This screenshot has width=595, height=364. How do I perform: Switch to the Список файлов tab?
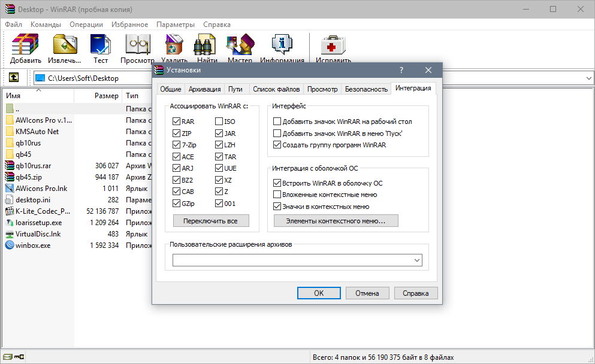[276, 89]
